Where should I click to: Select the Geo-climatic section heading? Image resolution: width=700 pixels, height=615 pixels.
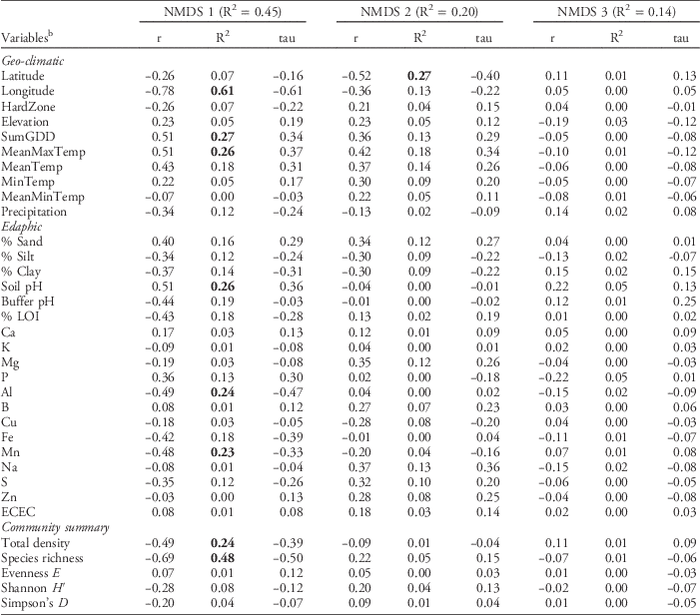tap(32, 61)
